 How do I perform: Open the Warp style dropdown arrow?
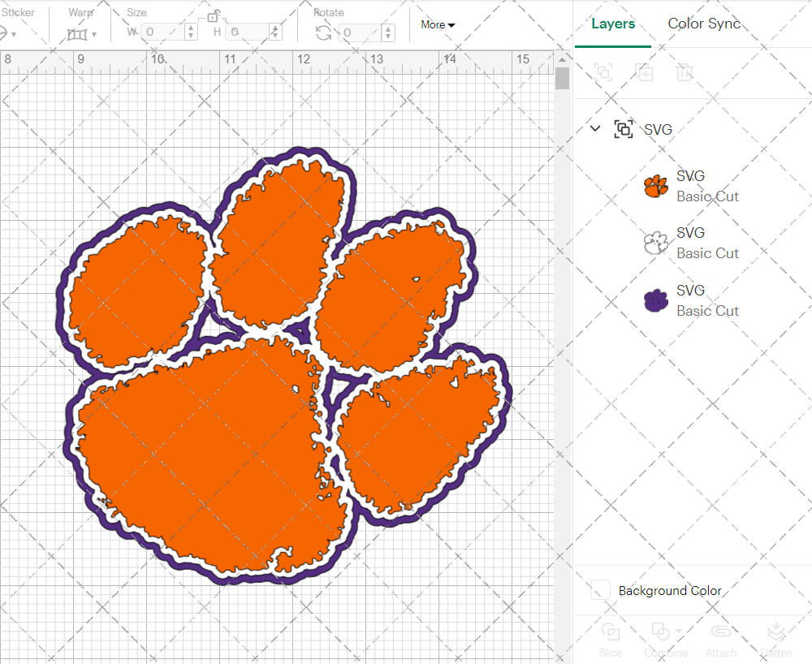(95, 35)
